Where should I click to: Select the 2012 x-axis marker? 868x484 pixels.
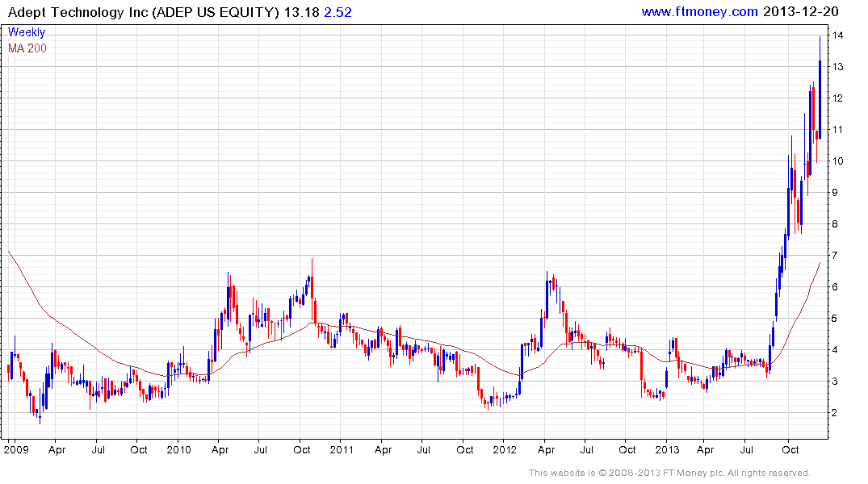click(x=505, y=449)
